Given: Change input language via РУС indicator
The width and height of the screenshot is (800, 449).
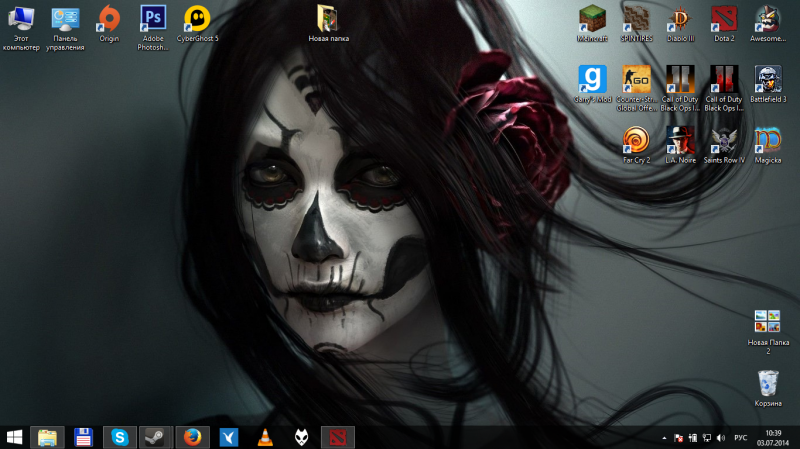Looking at the screenshot, I should (741, 438).
